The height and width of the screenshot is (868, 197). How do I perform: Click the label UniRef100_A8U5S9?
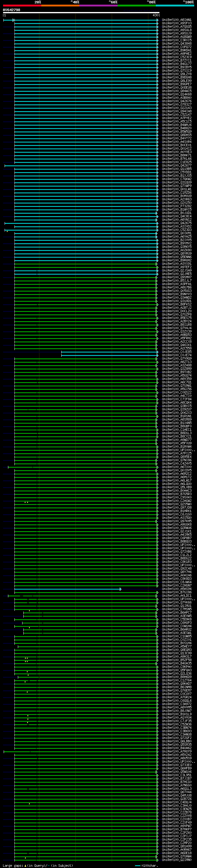click(176, 758)
